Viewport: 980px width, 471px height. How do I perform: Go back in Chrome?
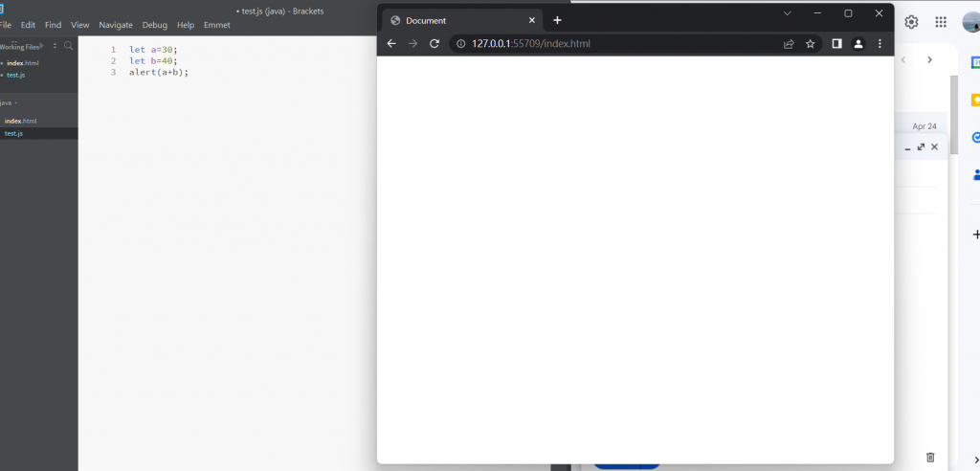click(391, 43)
